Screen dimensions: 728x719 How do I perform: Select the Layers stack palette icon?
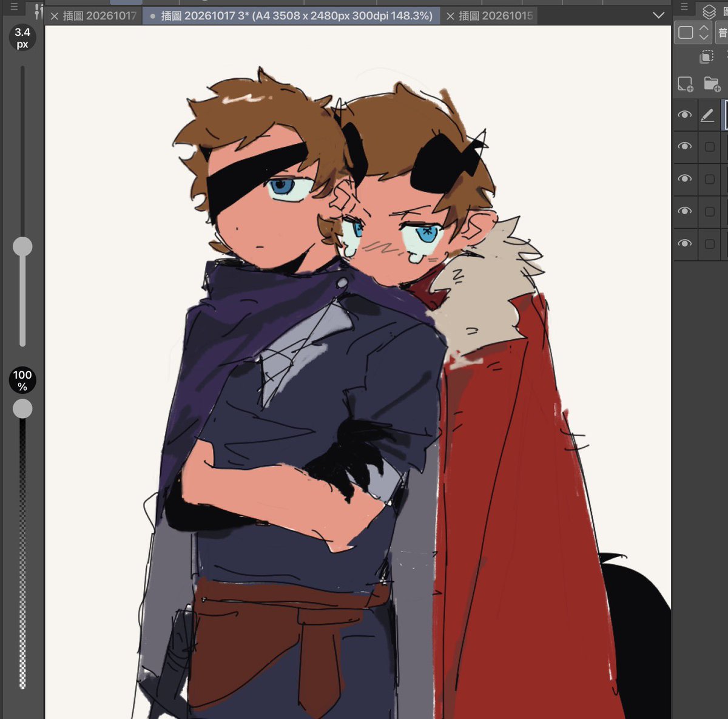point(709,11)
